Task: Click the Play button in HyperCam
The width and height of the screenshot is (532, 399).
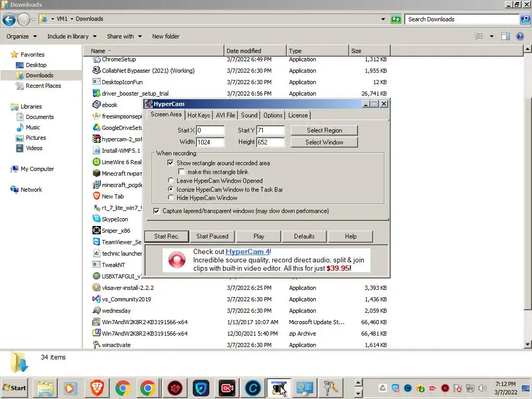Action: [259, 236]
